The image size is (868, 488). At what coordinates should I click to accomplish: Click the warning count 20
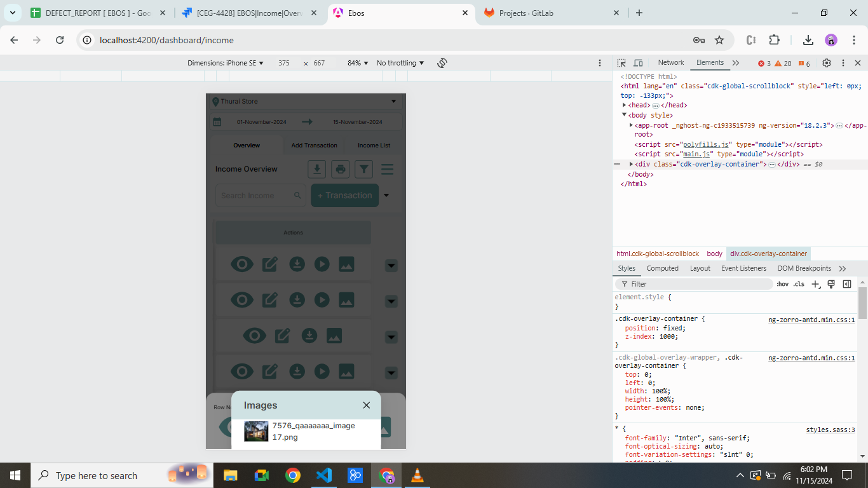783,64
